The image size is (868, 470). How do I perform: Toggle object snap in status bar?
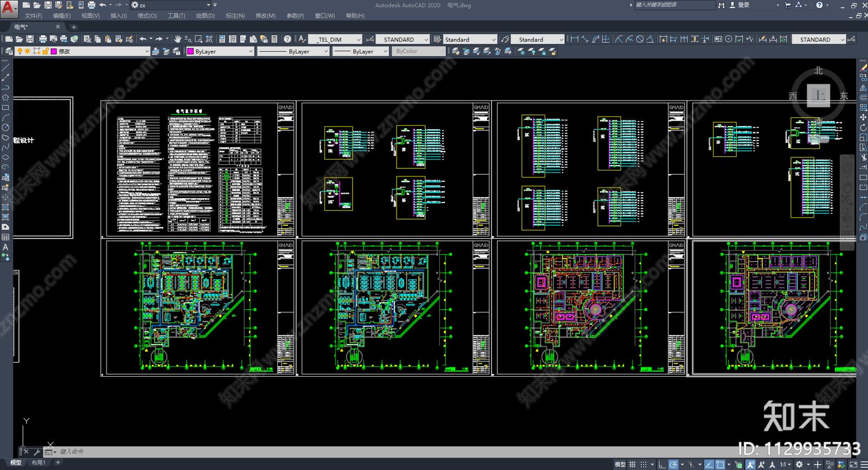[720, 465]
